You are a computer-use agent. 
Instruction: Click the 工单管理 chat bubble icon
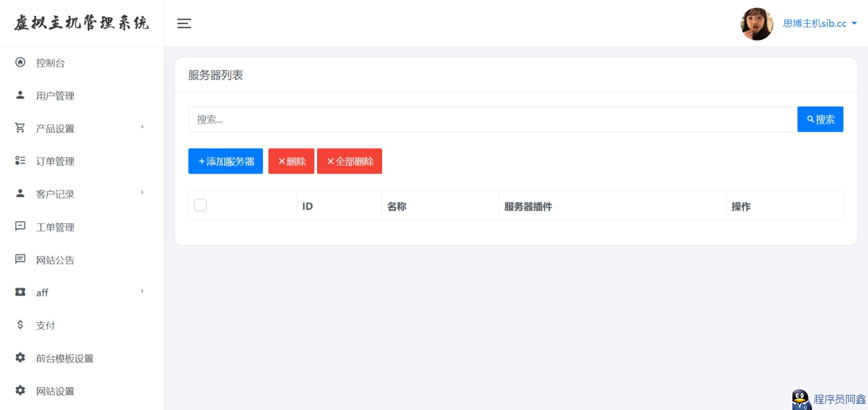click(20, 226)
